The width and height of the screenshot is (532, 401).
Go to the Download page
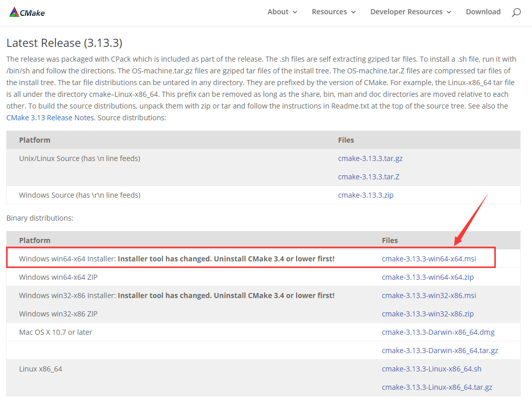[x=483, y=12]
